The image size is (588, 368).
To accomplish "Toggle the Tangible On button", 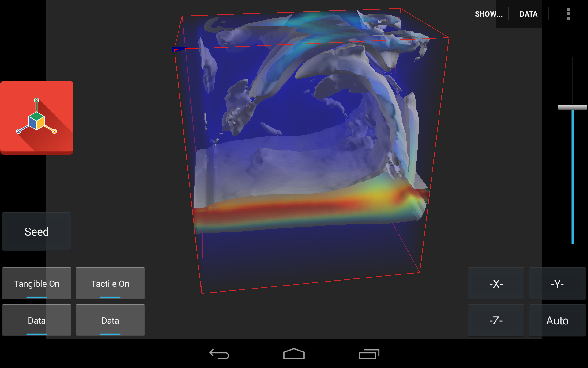I will coord(37,283).
